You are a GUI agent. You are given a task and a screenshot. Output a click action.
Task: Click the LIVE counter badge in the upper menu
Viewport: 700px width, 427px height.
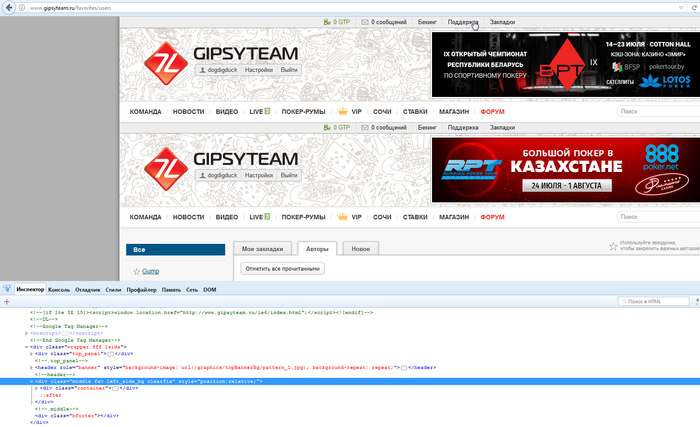coord(267,111)
